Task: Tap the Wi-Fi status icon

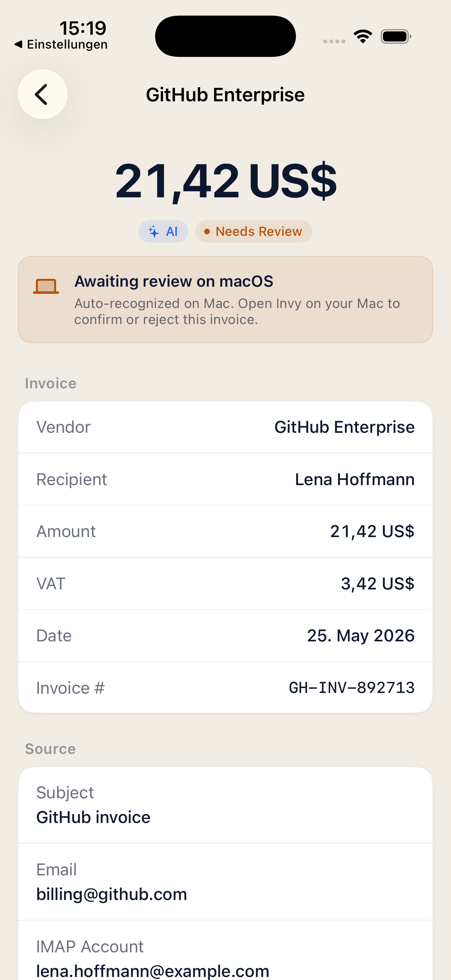Action: point(363,37)
